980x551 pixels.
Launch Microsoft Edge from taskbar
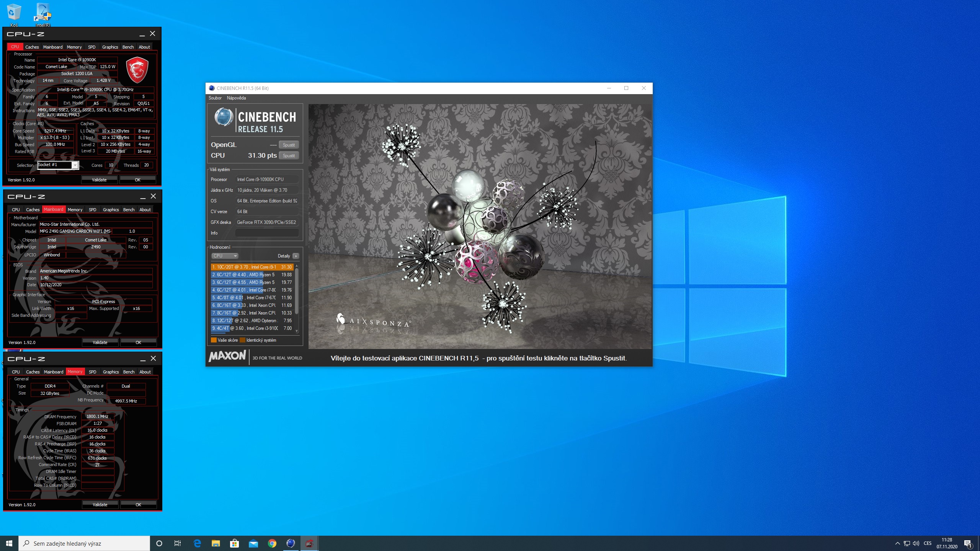(197, 543)
